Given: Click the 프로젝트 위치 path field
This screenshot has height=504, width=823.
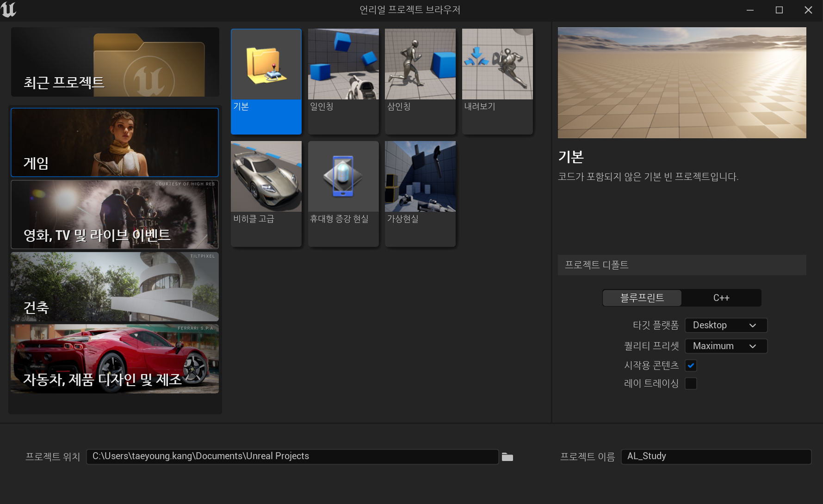Looking at the screenshot, I should 292,456.
